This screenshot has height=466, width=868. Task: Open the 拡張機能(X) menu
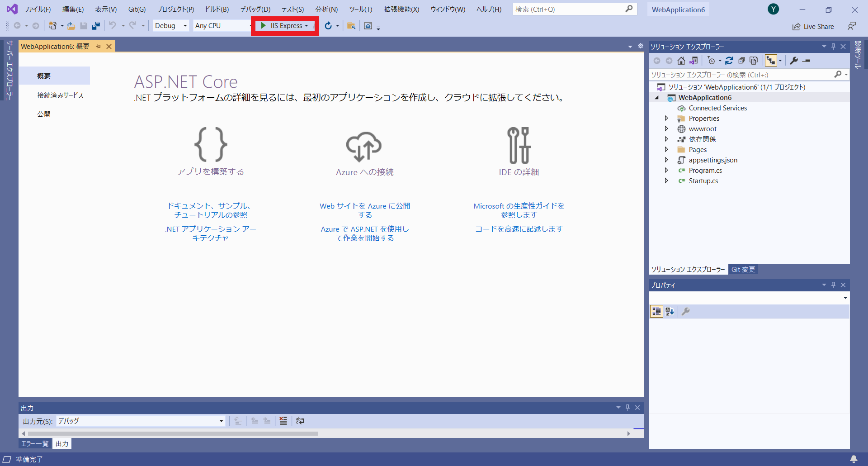coord(401,9)
